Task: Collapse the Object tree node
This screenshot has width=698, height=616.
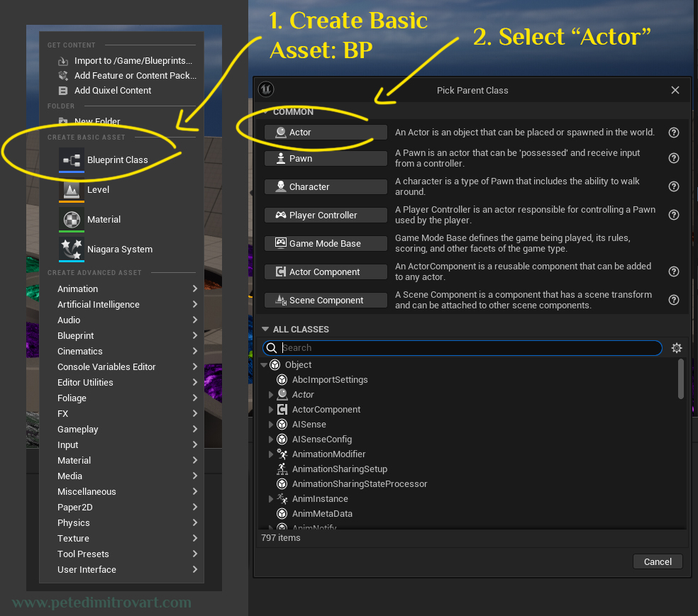Action: 264,364
